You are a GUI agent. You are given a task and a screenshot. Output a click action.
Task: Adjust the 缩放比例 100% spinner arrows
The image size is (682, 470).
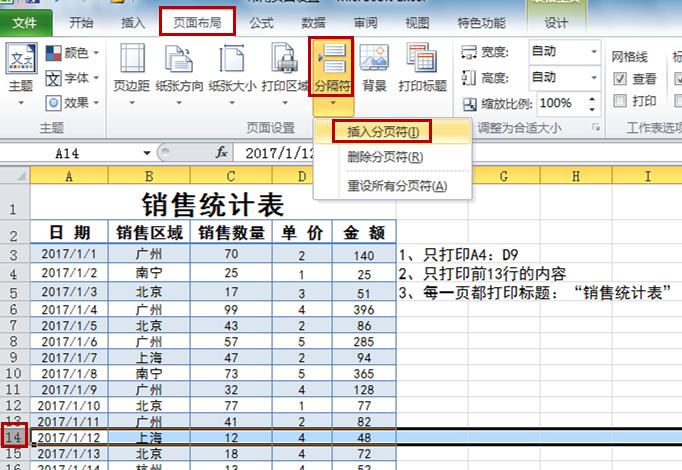tap(592, 104)
